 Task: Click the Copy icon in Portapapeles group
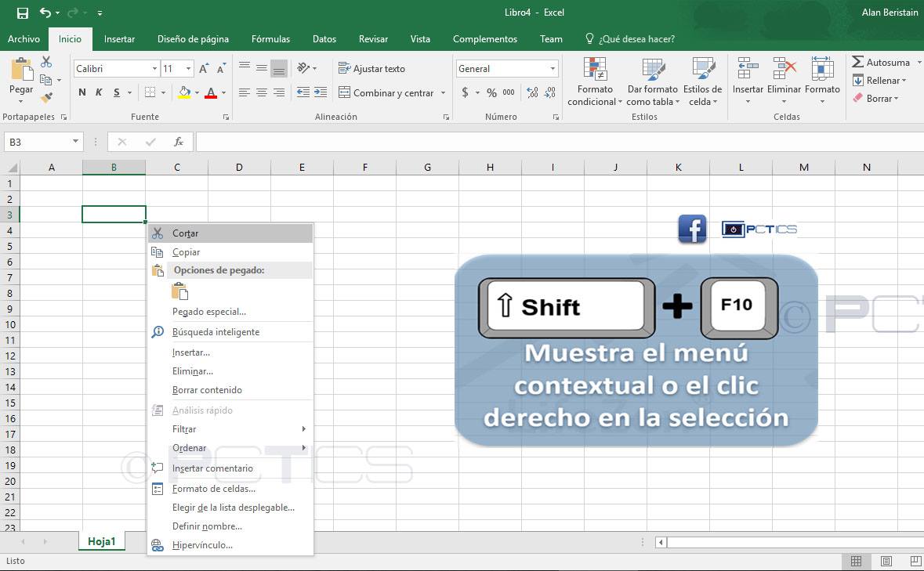46,79
